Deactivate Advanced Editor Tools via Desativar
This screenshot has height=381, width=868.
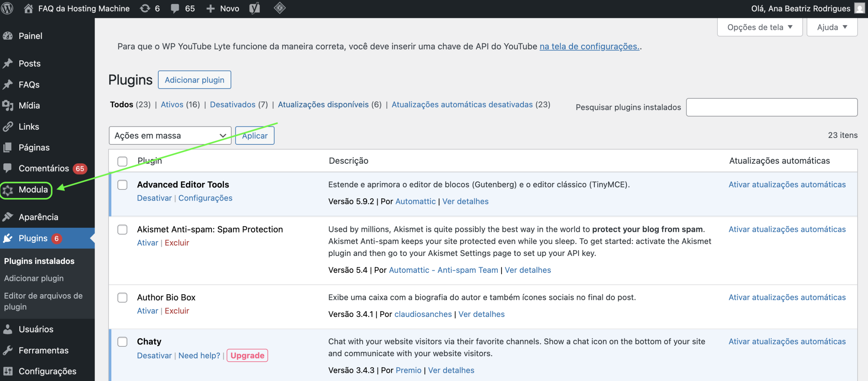(154, 198)
